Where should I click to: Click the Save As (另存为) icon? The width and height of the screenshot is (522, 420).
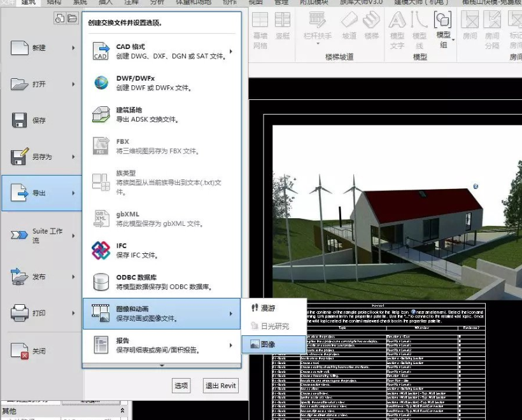20,157
